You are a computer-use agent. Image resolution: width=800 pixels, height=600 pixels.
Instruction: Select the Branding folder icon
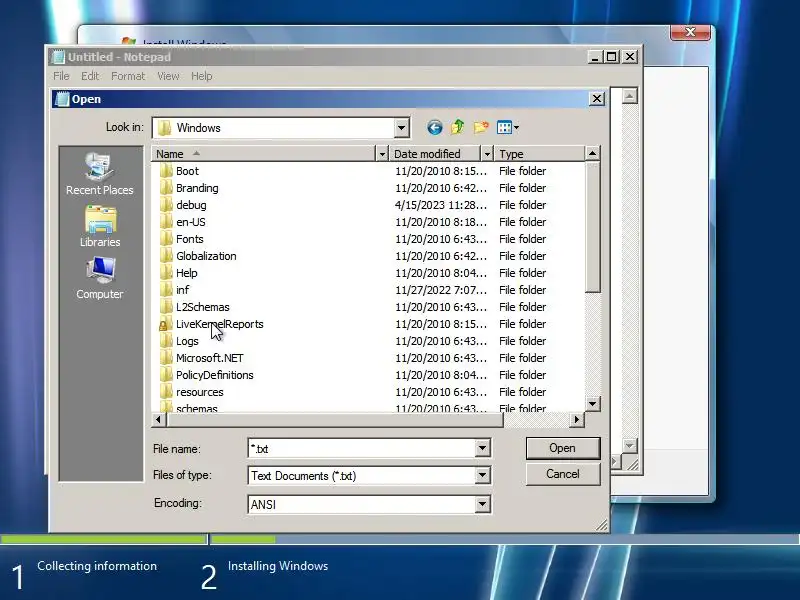(x=165, y=188)
